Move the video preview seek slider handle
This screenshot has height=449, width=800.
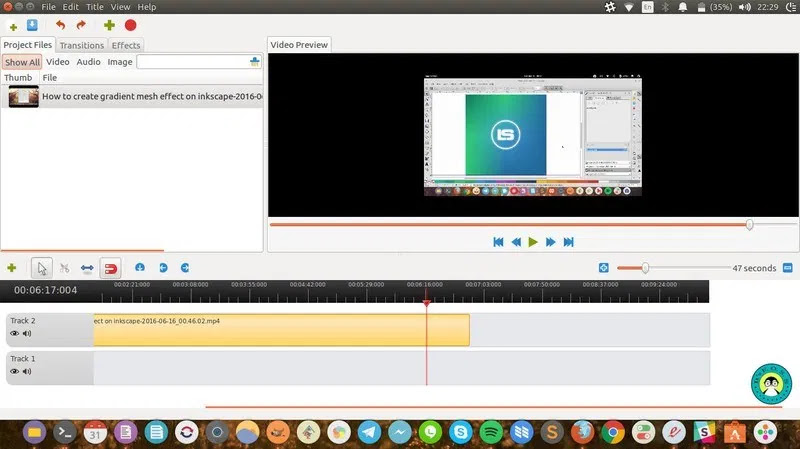[749, 224]
